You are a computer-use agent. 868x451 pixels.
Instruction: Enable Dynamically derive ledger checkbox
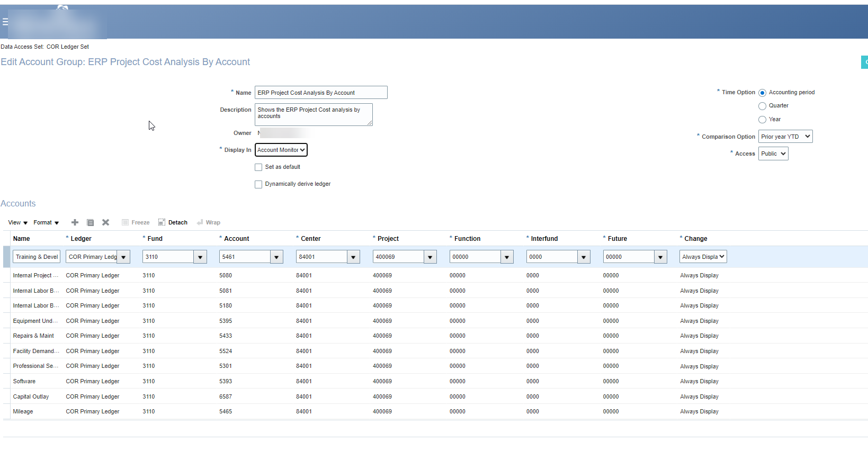point(258,184)
